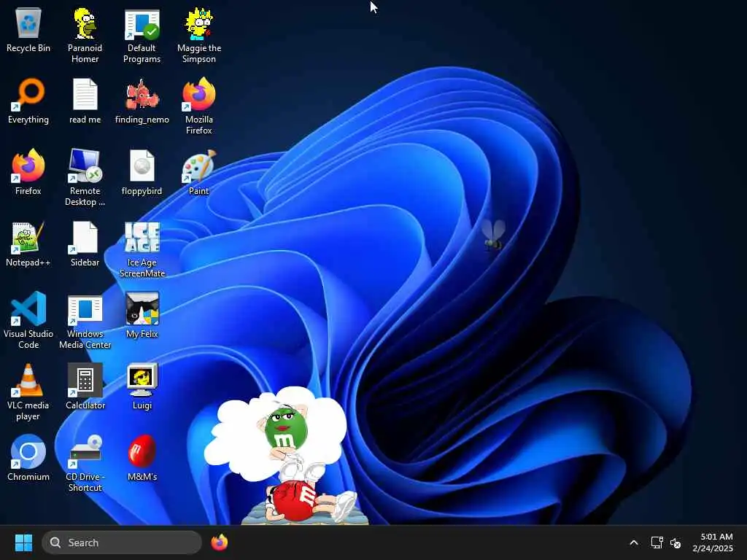Select the Ice Age ScreenMate icon
Image resolution: width=747 pixels, height=560 pixels.
coord(142,249)
